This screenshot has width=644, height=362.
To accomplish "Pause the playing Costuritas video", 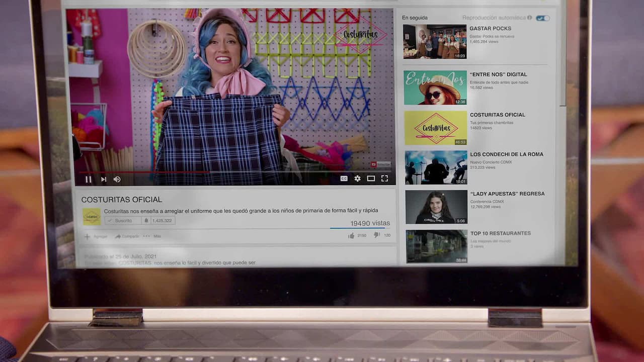I will tap(88, 179).
